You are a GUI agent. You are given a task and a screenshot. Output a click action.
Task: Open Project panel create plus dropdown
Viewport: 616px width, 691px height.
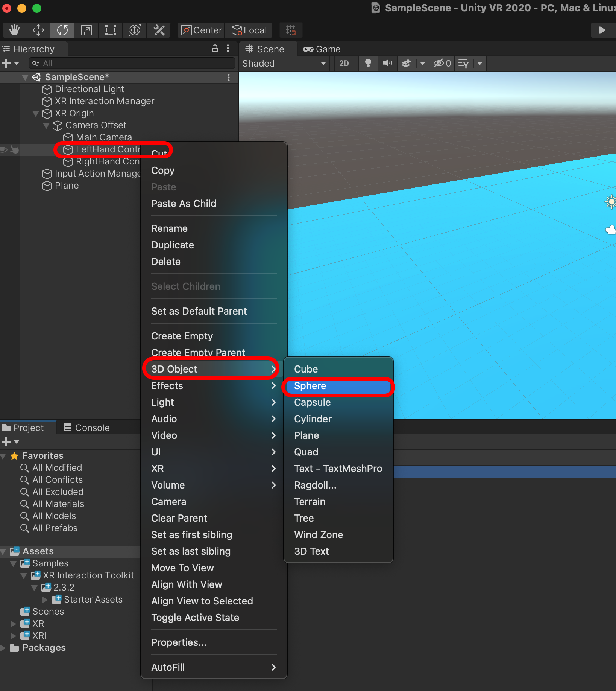tap(10, 442)
